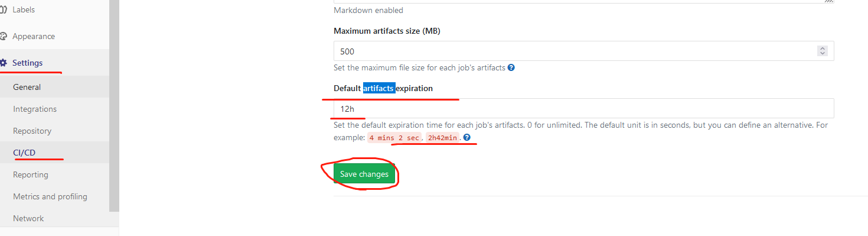This screenshot has height=236, width=868.
Task: Click the Appearance palette icon
Action: click(3, 36)
